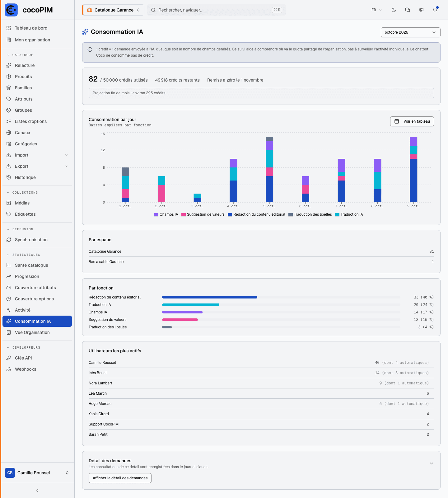The height and width of the screenshot is (498, 448).
Task: Open the octobre 2026 month dropdown
Action: pyautogui.click(x=411, y=32)
